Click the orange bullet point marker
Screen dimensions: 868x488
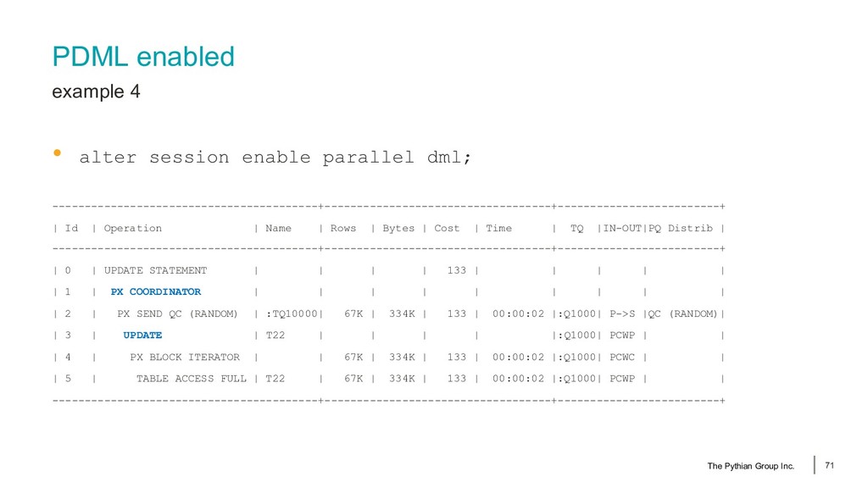(x=57, y=153)
